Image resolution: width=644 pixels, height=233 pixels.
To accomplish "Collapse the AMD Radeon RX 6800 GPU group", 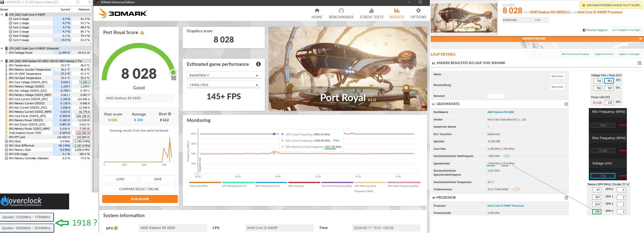I will click(2, 61).
